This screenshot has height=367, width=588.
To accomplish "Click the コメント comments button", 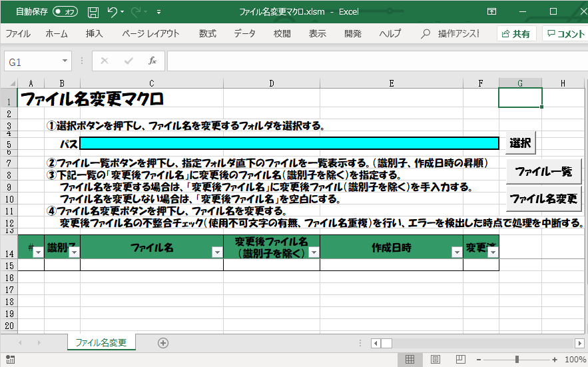I will (x=565, y=34).
